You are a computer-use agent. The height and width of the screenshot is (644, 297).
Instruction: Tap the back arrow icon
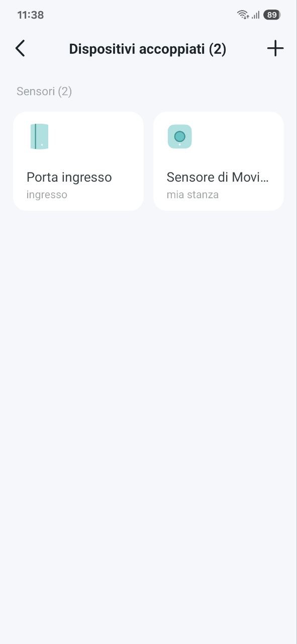point(20,48)
